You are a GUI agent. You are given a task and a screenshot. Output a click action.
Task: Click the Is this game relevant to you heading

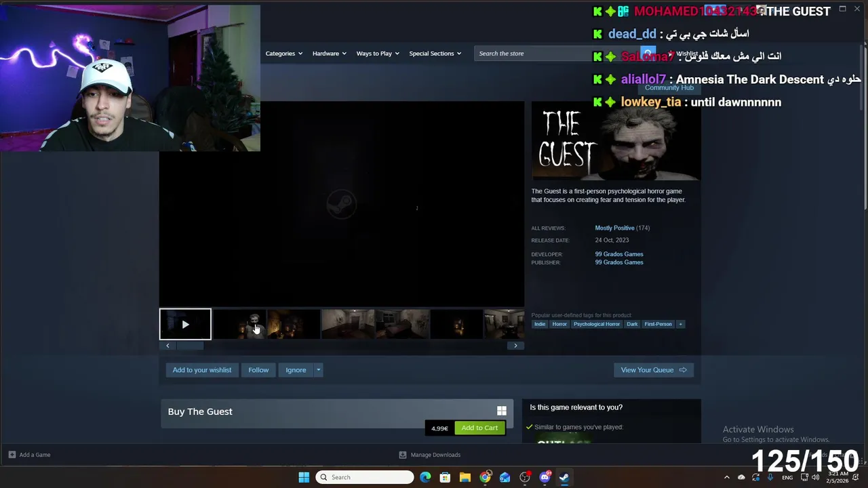click(576, 407)
